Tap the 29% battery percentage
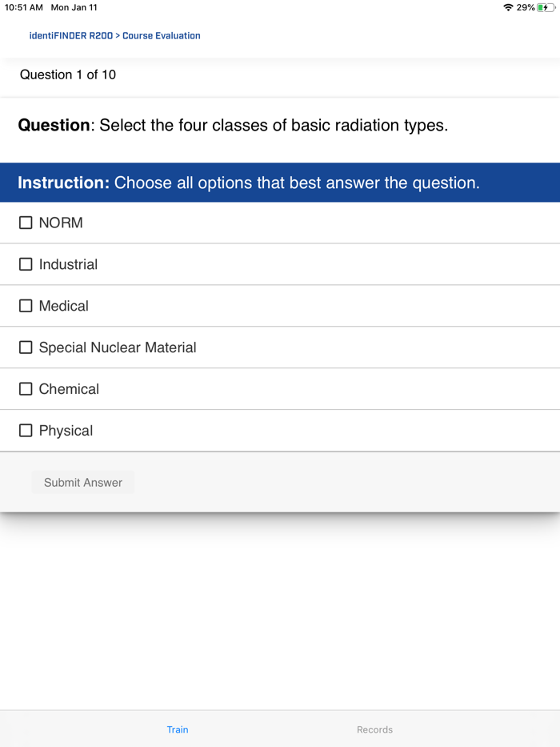The width and height of the screenshot is (560, 747). pyautogui.click(x=526, y=7)
